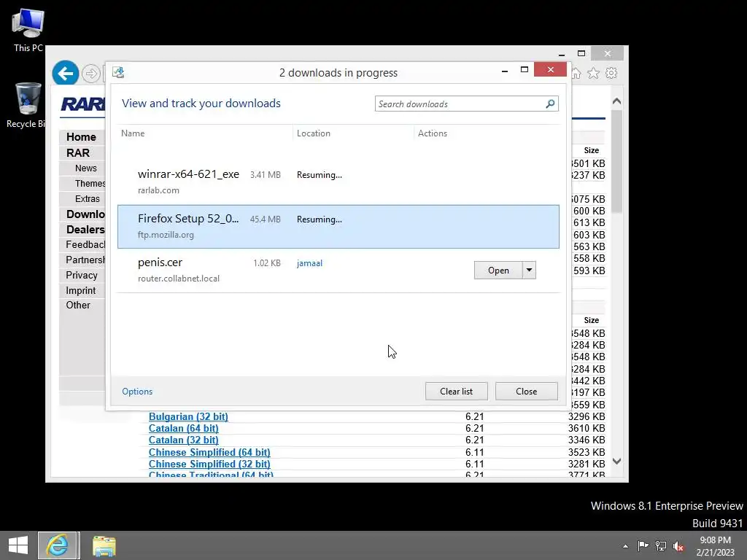Open the Extras sidebar item
Viewport: 747px width, 560px height.
tap(88, 198)
